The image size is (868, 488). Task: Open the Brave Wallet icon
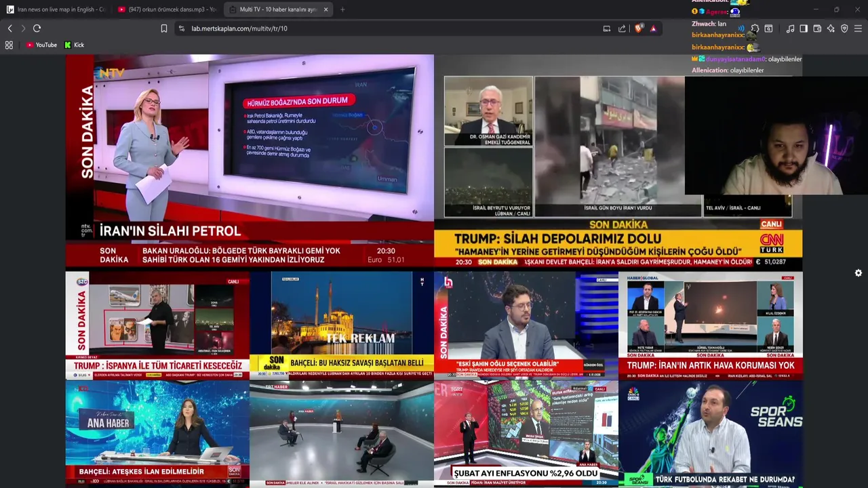817,28
